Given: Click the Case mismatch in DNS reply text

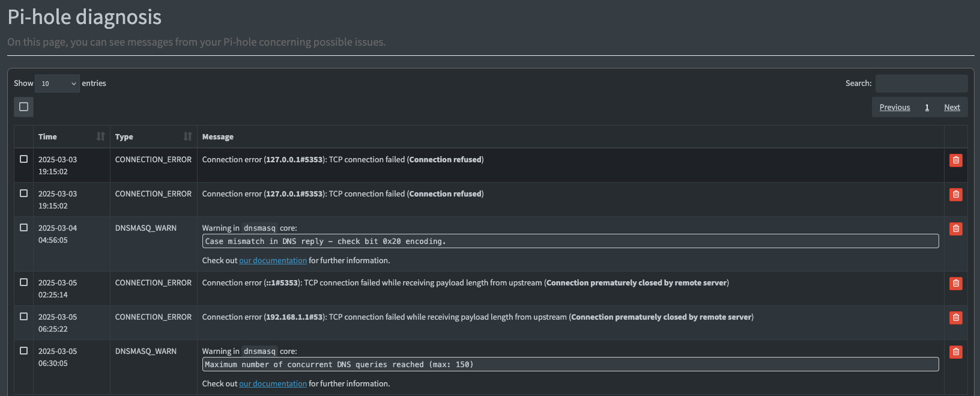Looking at the screenshot, I should point(325,241).
